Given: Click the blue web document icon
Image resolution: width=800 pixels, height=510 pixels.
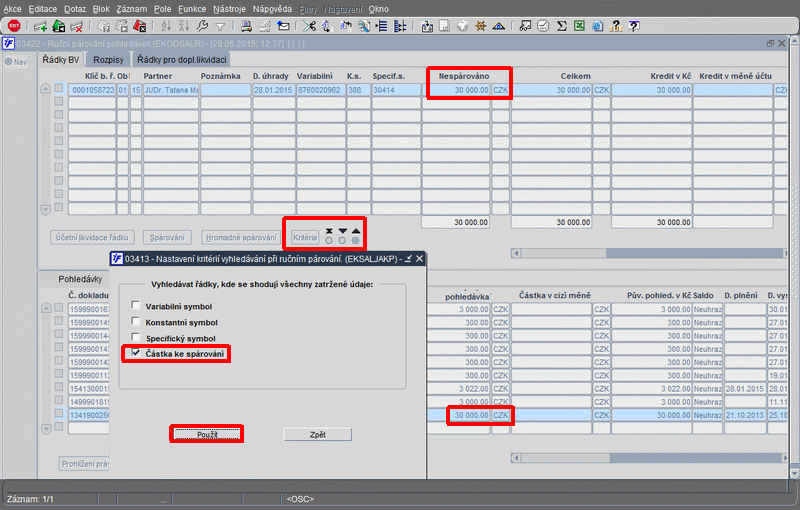Looking at the screenshot, I should point(597,26).
